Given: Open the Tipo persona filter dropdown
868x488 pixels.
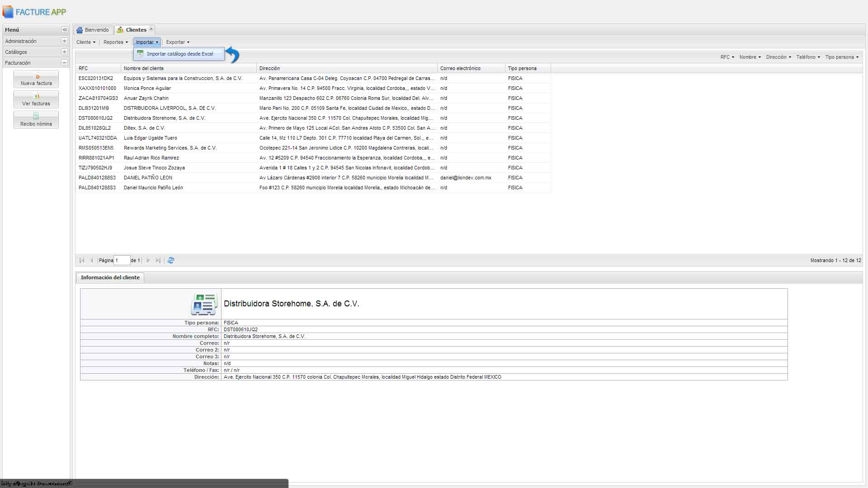Looking at the screenshot, I should 842,57.
